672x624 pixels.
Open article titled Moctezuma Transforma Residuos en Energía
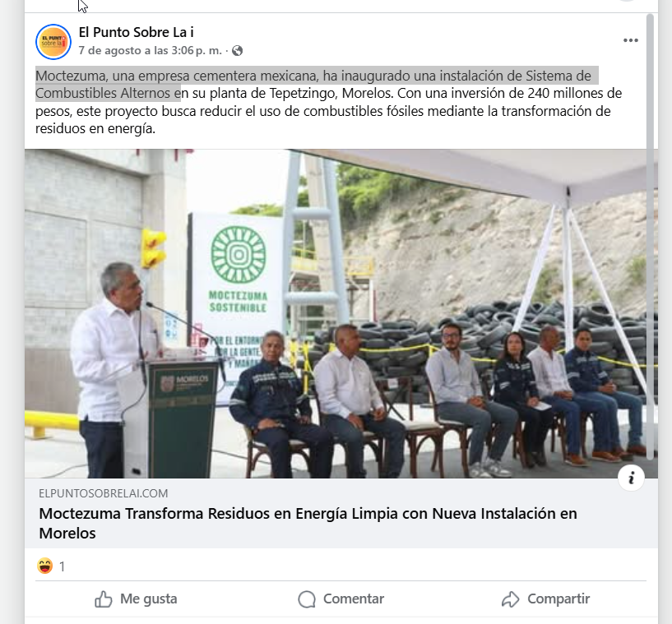308,523
